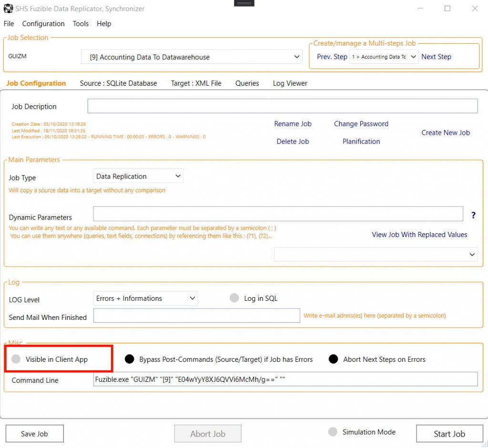Open the Help menu
The width and height of the screenshot is (488, 448).
(104, 24)
